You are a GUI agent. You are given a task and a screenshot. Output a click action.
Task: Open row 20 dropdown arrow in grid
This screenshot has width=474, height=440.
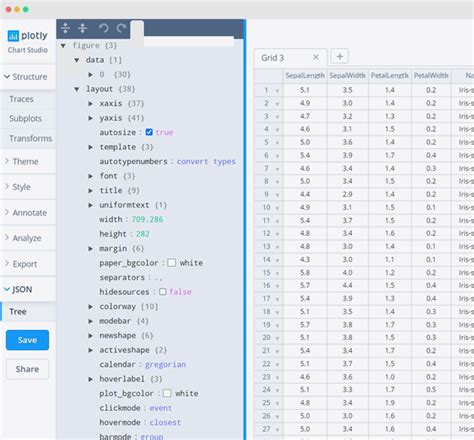277,338
